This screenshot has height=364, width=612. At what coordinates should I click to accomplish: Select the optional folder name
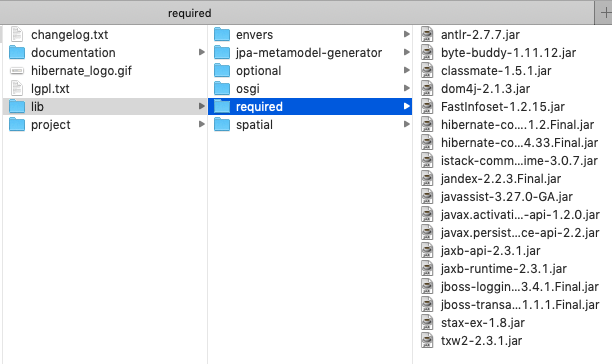click(258, 71)
